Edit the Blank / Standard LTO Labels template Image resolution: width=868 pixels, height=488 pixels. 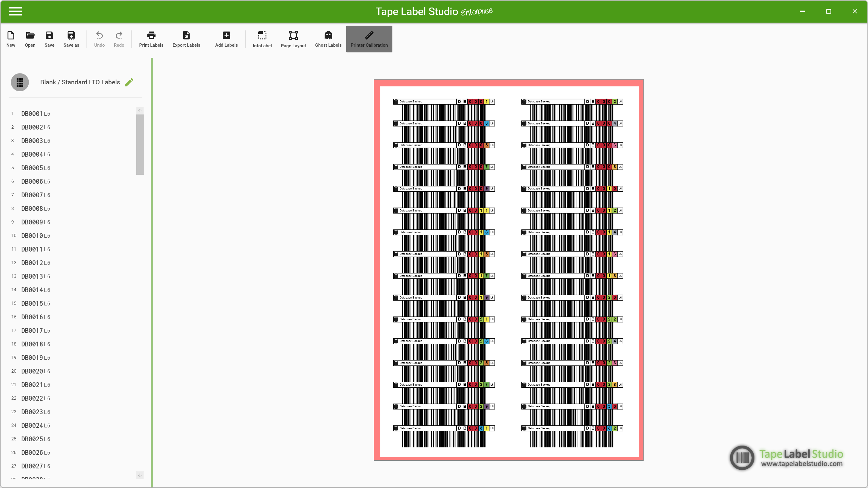pyautogui.click(x=129, y=82)
